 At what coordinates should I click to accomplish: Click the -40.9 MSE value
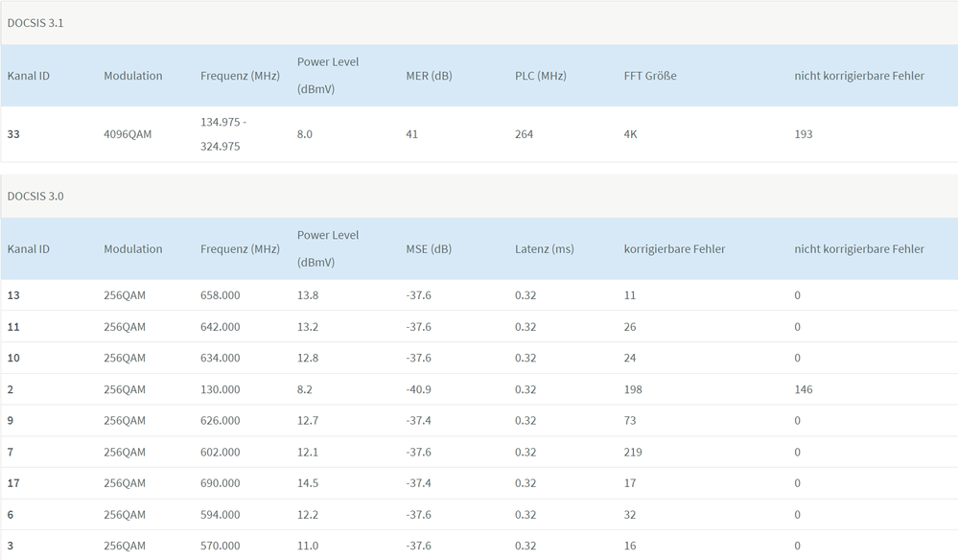(419, 389)
